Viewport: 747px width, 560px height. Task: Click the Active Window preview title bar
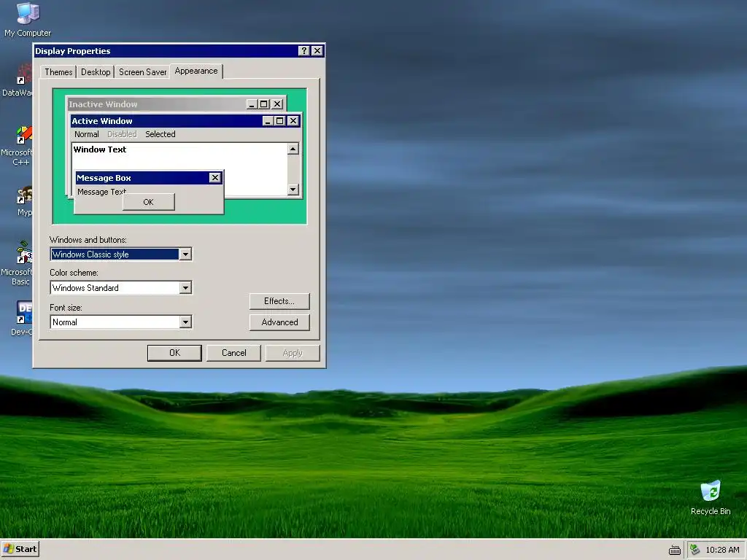[x=185, y=121]
